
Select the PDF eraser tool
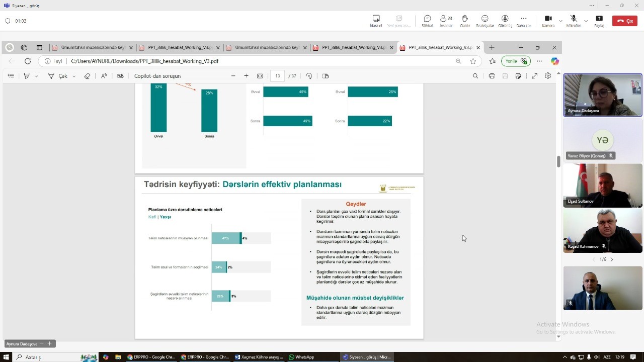(x=87, y=76)
